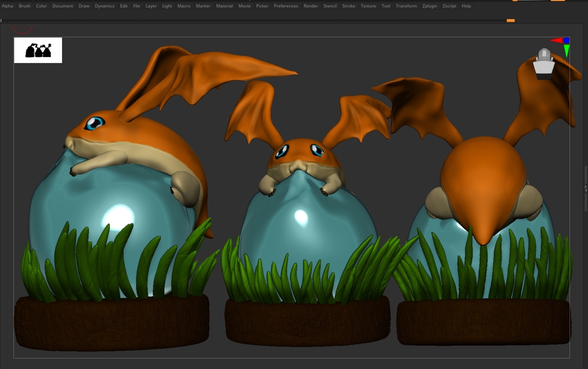Open the Alpha menu
The image size is (588, 369).
tap(8, 6)
